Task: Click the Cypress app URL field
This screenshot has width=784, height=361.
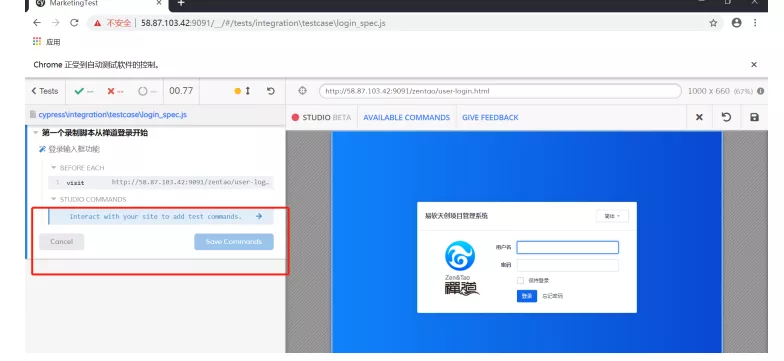Action: [500, 91]
